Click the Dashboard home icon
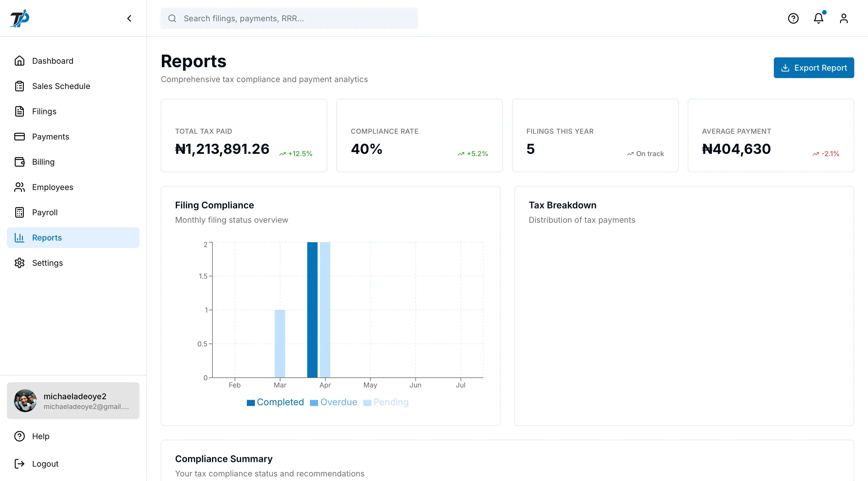Viewport: 868px width, 481px height. (x=20, y=61)
